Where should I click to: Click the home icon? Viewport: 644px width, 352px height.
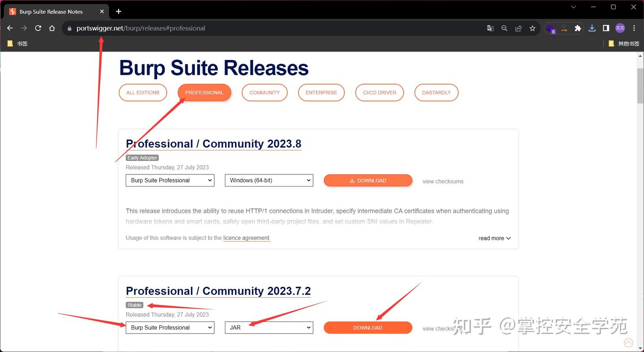tap(52, 28)
